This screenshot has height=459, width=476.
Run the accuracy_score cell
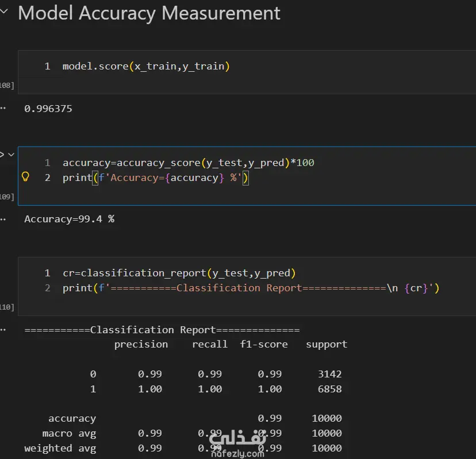[2, 155]
